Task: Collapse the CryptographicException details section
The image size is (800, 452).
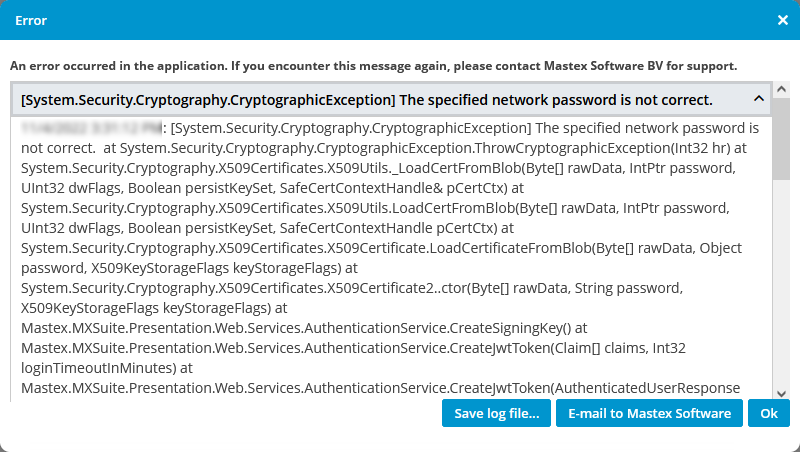Action: [x=759, y=100]
